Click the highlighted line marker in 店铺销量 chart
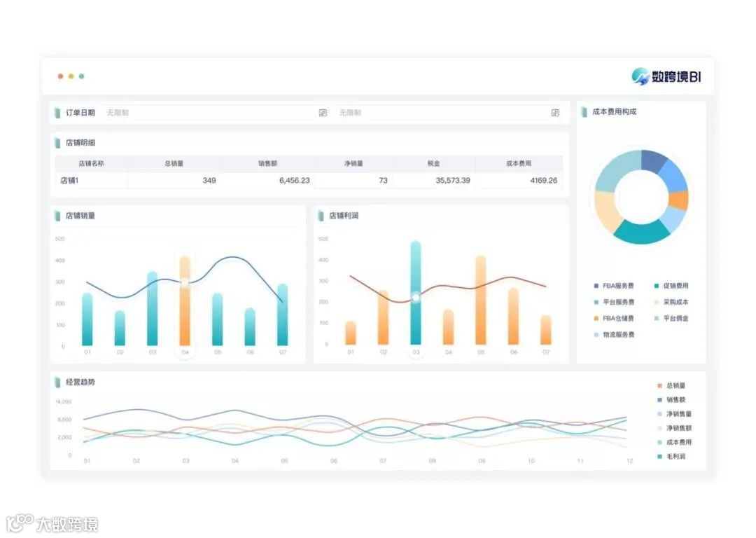The image size is (756, 538). point(185,282)
